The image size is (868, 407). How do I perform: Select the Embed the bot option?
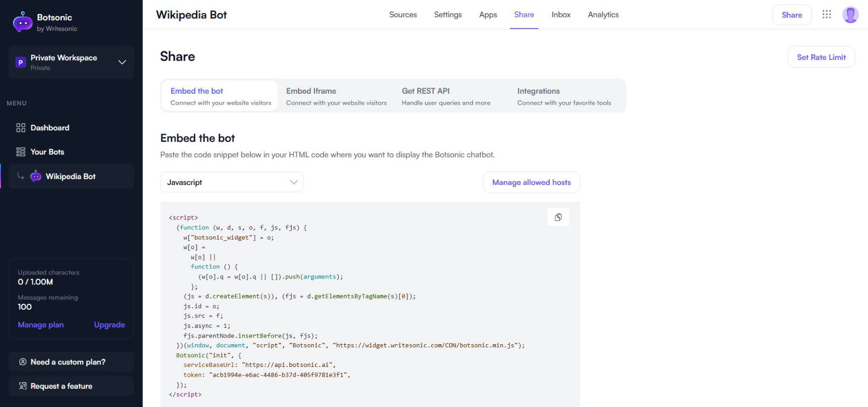(220, 96)
